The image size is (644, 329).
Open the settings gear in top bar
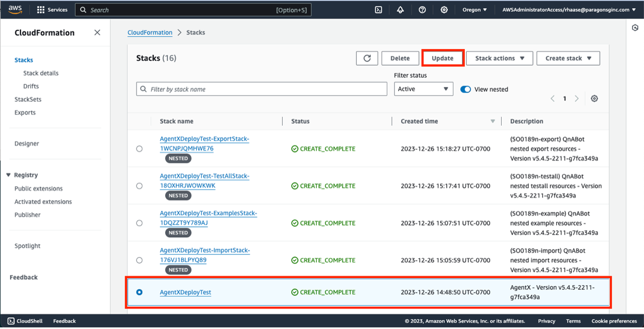[x=444, y=10]
